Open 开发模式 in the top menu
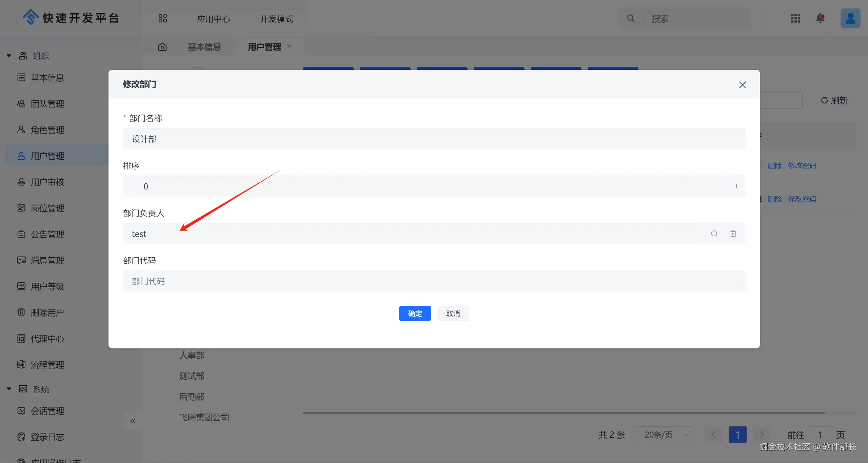868x463 pixels. click(276, 19)
